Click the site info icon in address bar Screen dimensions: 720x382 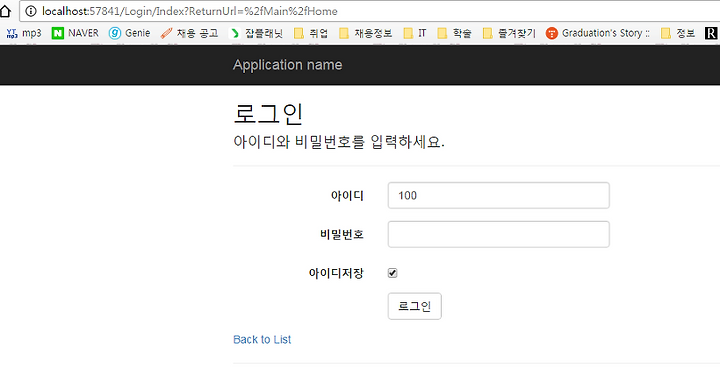(x=31, y=11)
